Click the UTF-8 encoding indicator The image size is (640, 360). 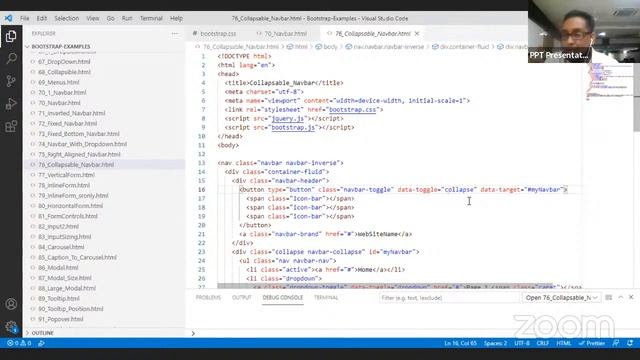coord(522,343)
